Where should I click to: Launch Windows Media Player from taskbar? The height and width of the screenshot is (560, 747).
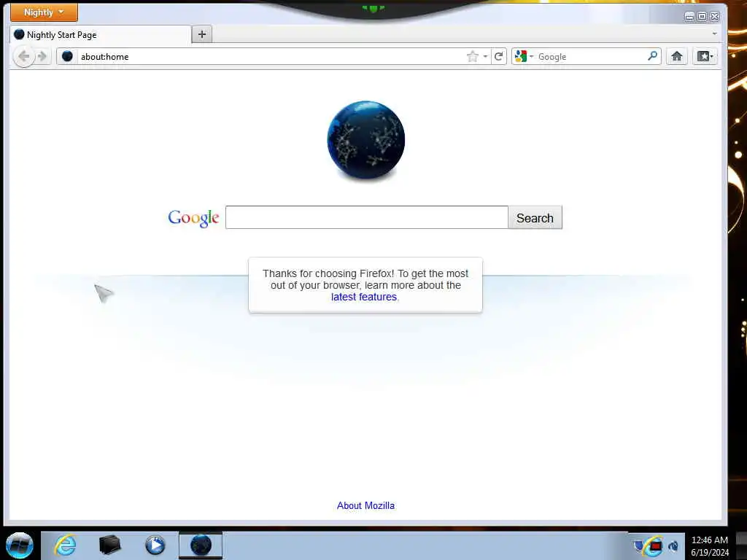click(155, 545)
